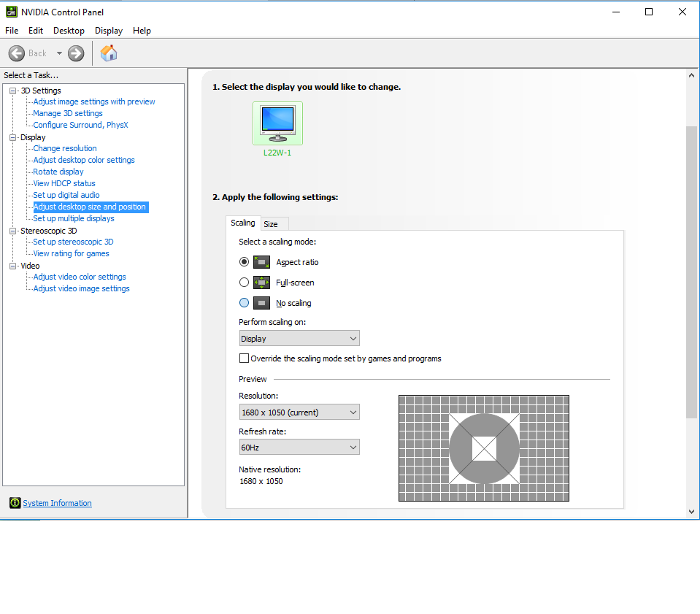Click the scroll down arrow
Screen dimensions: 700x614
691,512
